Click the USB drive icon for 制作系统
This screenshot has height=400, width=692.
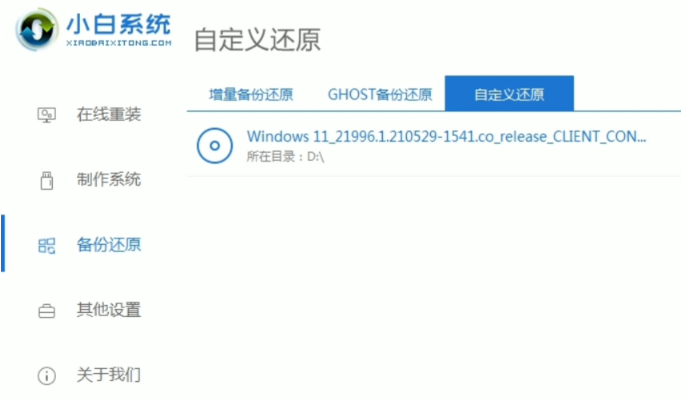(x=46, y=181)
